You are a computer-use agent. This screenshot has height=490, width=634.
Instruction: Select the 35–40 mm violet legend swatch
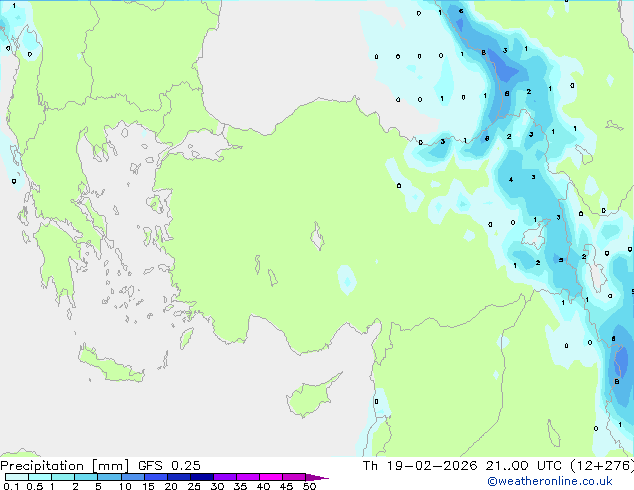[248, 477]
